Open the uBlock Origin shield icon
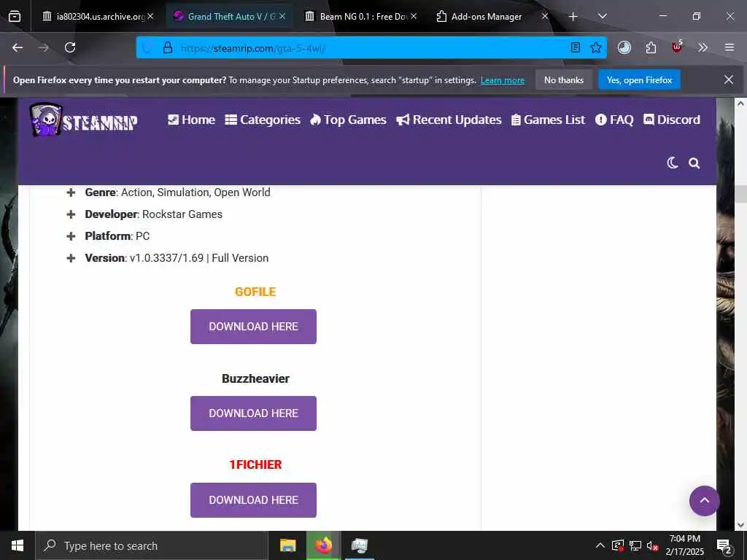 (x=676, y=47)
